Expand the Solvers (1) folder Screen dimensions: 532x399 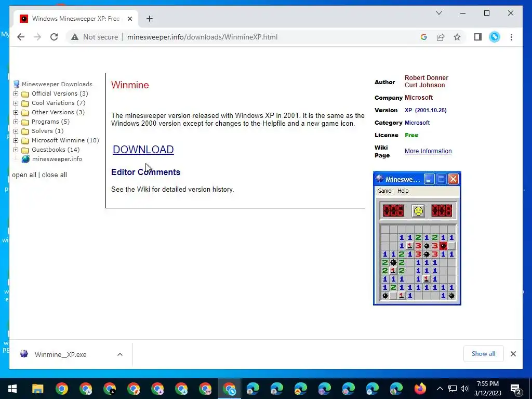pyautogui.click(x=16, y=131)
